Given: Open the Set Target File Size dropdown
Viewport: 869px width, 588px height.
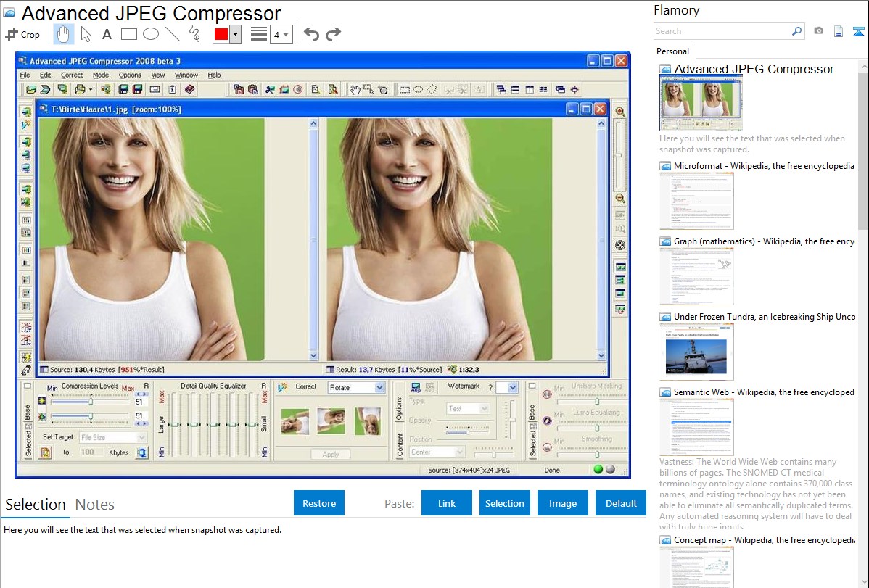Looking at the screenshot, I should tap(112, 437).
